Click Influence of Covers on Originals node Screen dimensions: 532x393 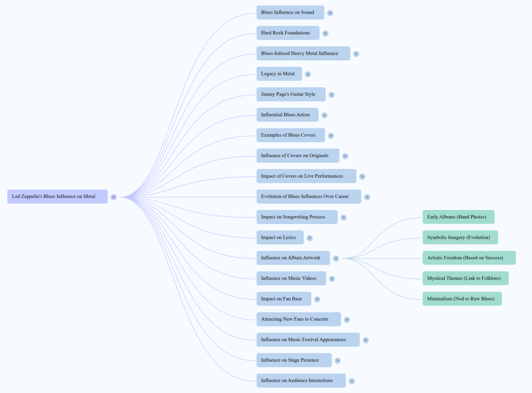tap(298, 155)
